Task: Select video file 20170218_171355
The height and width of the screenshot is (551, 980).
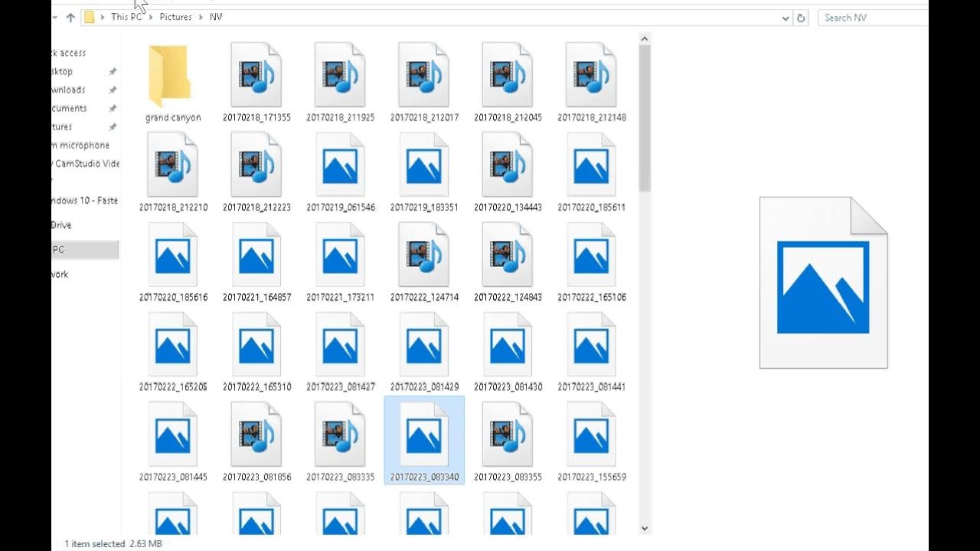Action: (x=256, y=83)
